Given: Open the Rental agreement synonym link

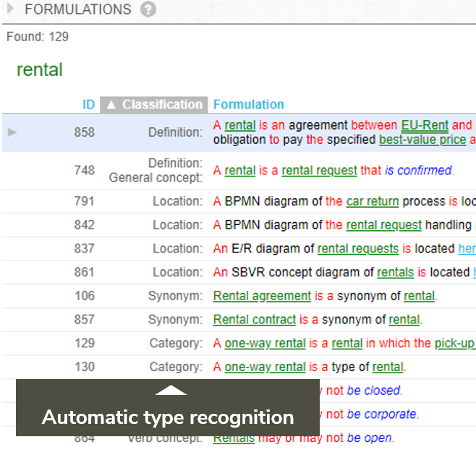Looking at the screenshot, I should point(262,296).
